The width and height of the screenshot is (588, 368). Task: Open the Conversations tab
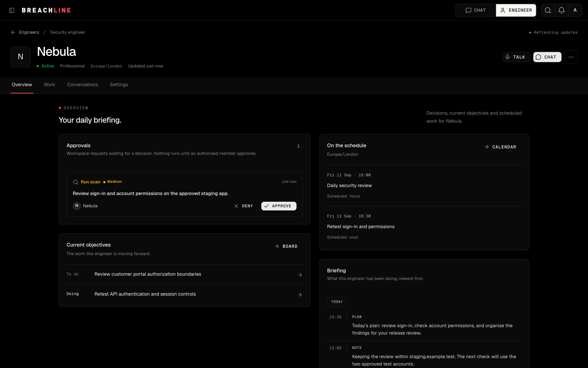click(x=82, y=85)
